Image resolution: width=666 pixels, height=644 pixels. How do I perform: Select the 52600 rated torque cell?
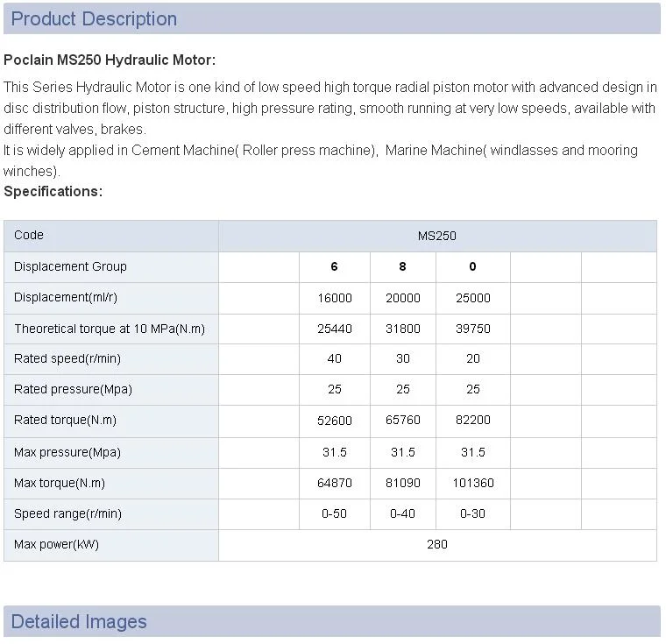335,421
